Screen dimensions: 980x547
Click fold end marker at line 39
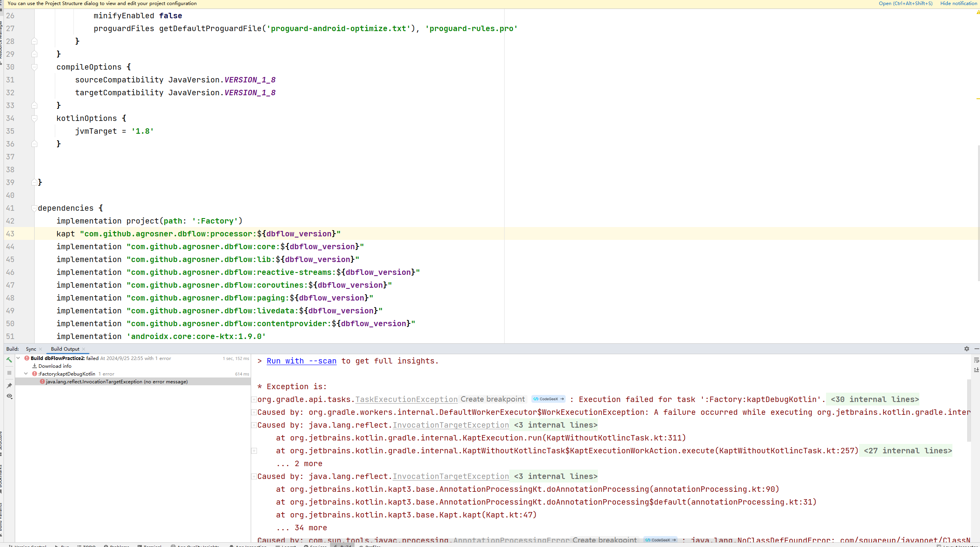34,182
